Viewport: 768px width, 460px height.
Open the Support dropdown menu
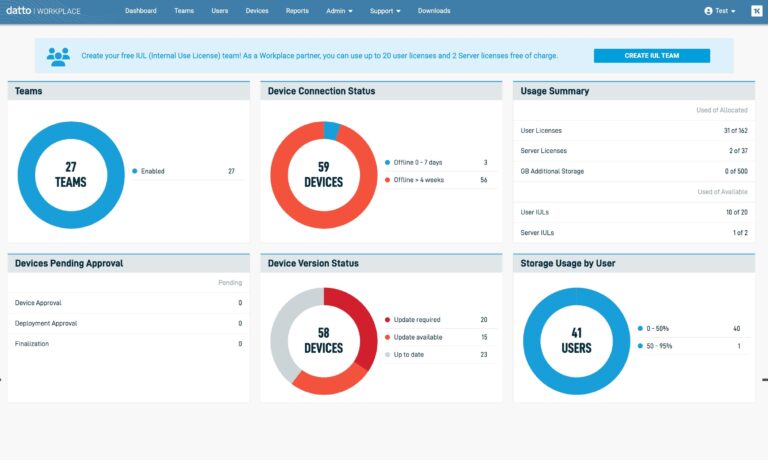[x=385, y=11]
